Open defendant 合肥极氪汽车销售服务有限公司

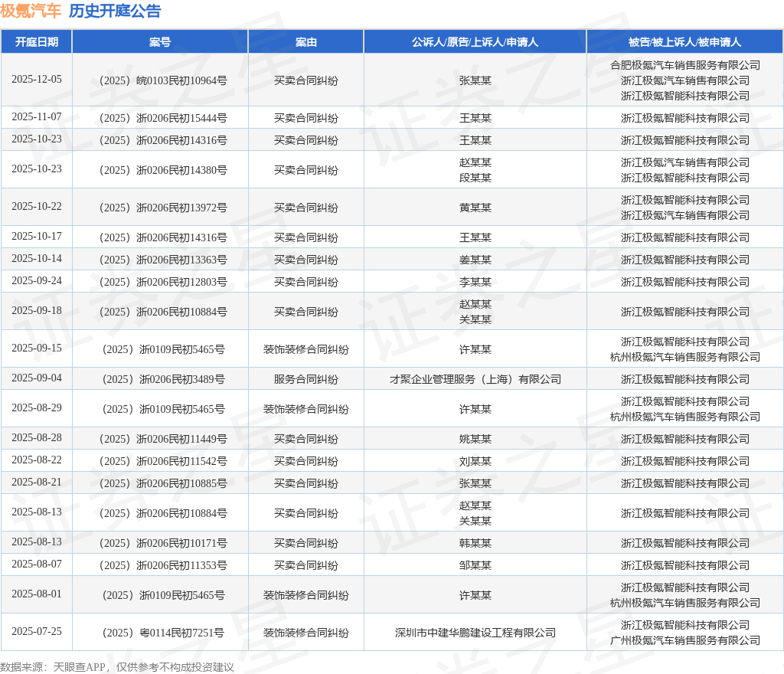[x=684, y=65]
